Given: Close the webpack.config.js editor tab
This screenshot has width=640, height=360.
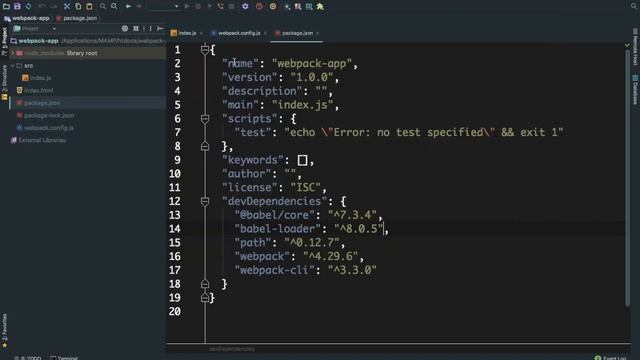Looking at the screenshot, I should (x=265, y=33).
